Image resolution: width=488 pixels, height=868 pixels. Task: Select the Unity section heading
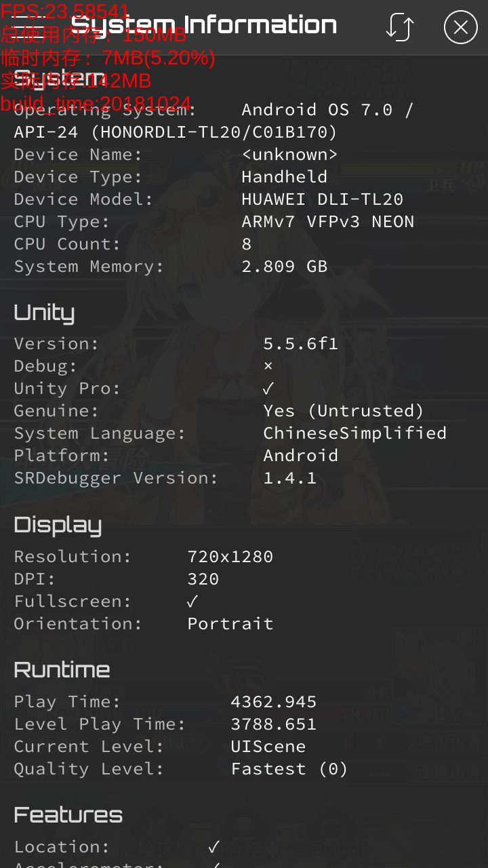[x=44, y=313]
